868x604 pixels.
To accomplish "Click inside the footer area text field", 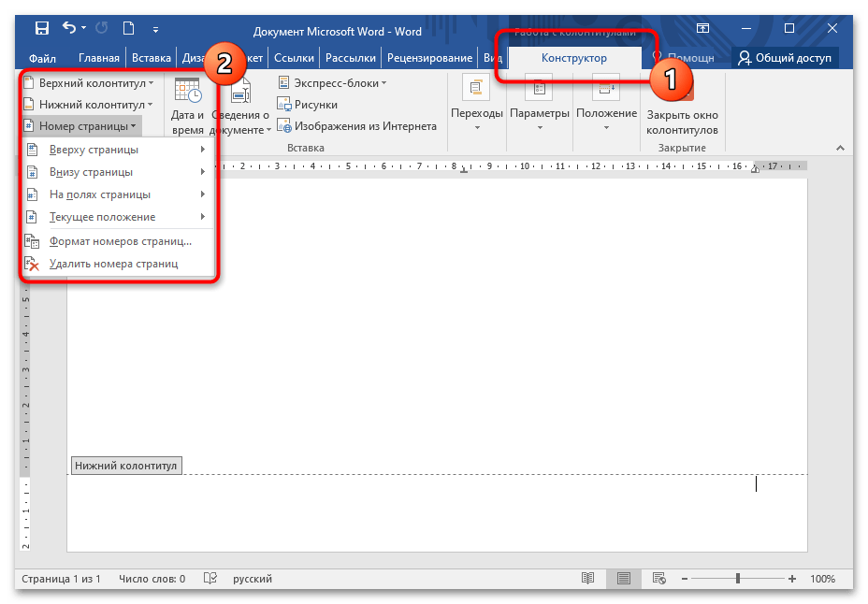I will tap(438, 512).
